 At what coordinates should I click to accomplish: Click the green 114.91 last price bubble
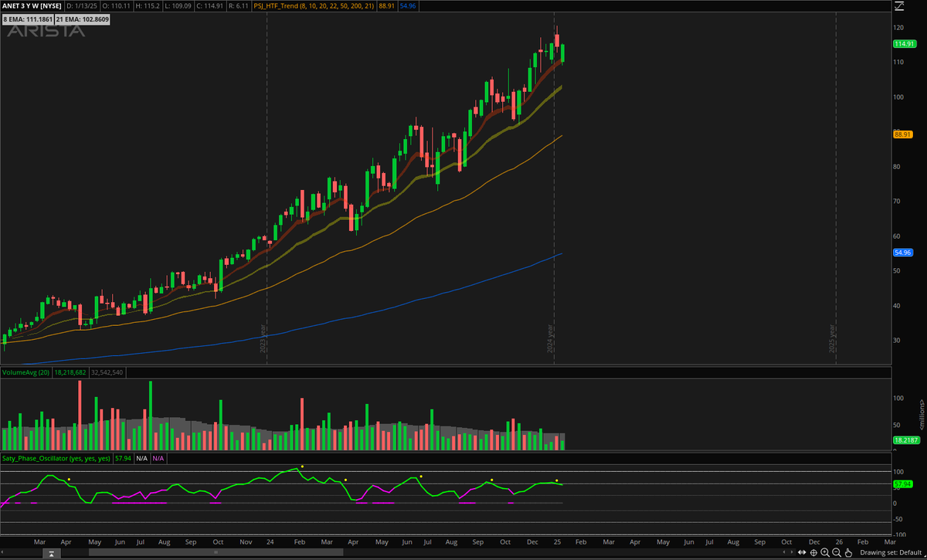tap(904, 44)
